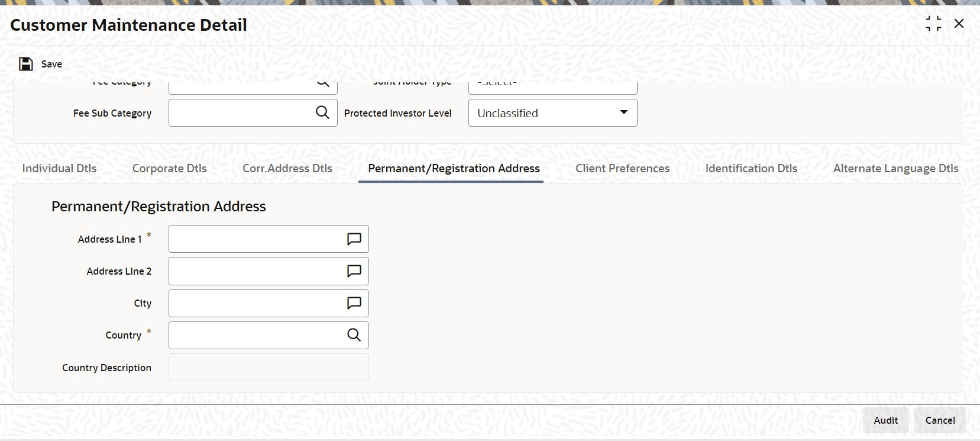Click the Audit button
Screen dimensions: 980x441
click(886, 420)
